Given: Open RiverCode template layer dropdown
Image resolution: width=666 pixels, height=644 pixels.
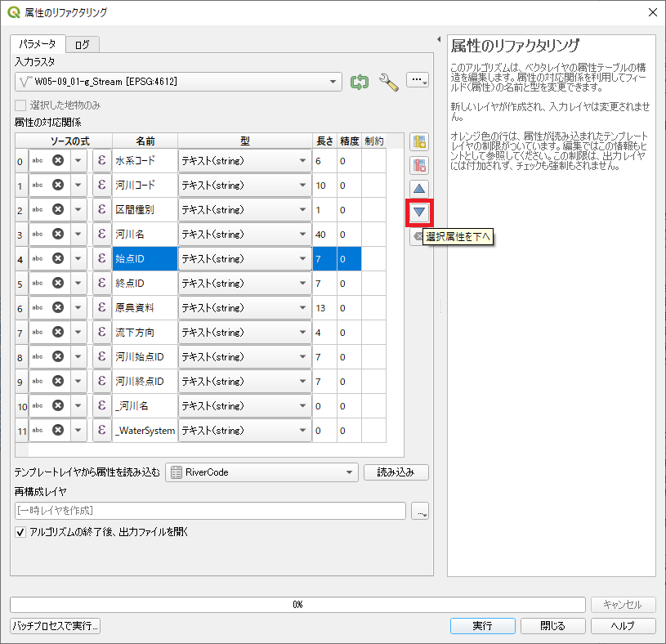Looking at the screenshot, I should click(350, 472).
